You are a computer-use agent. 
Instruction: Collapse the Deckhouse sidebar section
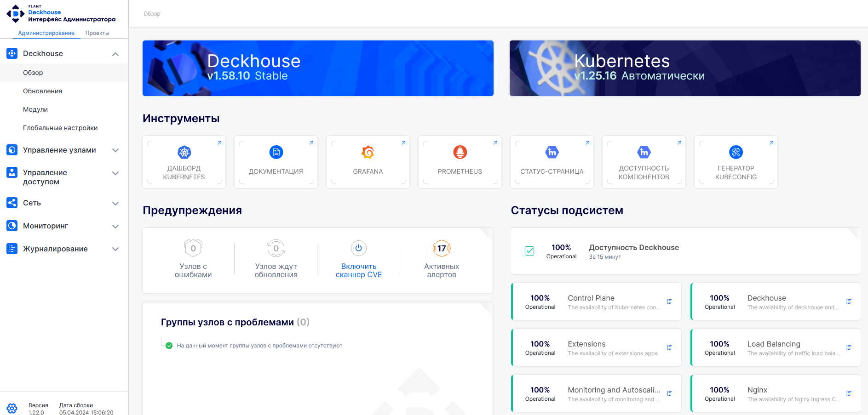click(x=115, y=54)
